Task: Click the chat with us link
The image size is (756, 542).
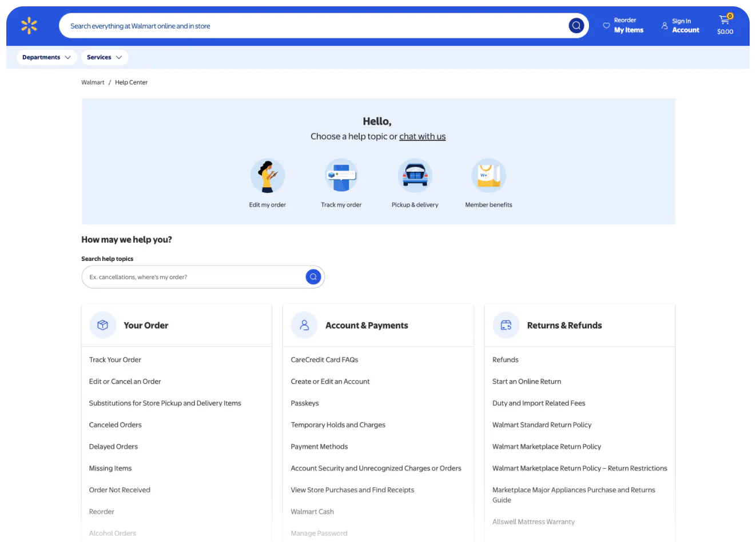Action: [422, 136]
